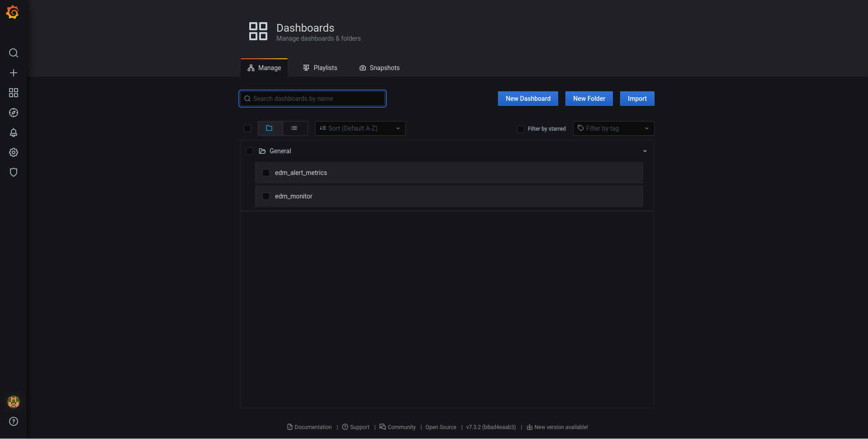Open the Create plus icon in sidebar
868x439 pixels.
[14, 73]
